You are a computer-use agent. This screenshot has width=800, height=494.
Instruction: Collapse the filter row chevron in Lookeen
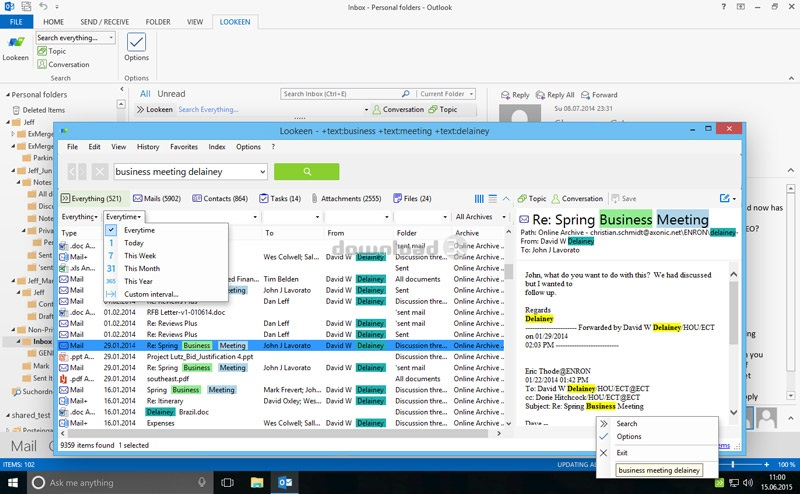[x=506, y=199]
